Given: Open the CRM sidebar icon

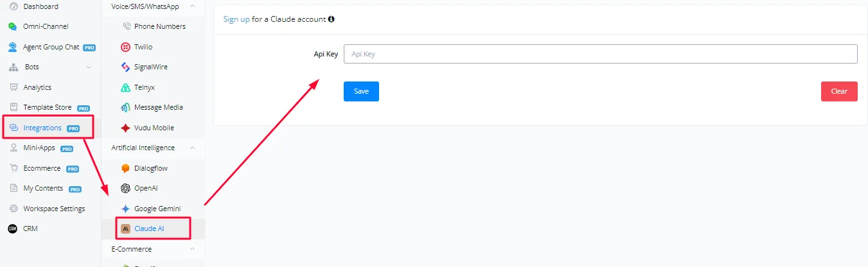Looking at the screenshot, I should point(13,228).
